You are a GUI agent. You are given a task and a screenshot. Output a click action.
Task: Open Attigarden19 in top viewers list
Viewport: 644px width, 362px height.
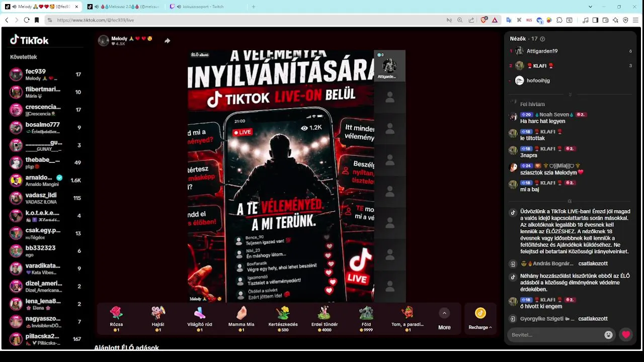point(541,51)
